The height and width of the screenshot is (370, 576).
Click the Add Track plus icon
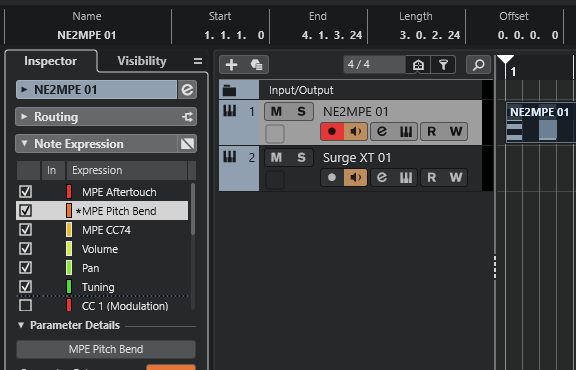pyautogui.click(x=231, y=65)
